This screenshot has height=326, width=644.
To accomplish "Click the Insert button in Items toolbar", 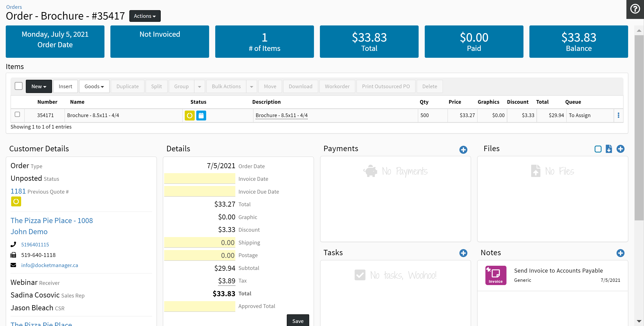I will [x=65, y=86].
